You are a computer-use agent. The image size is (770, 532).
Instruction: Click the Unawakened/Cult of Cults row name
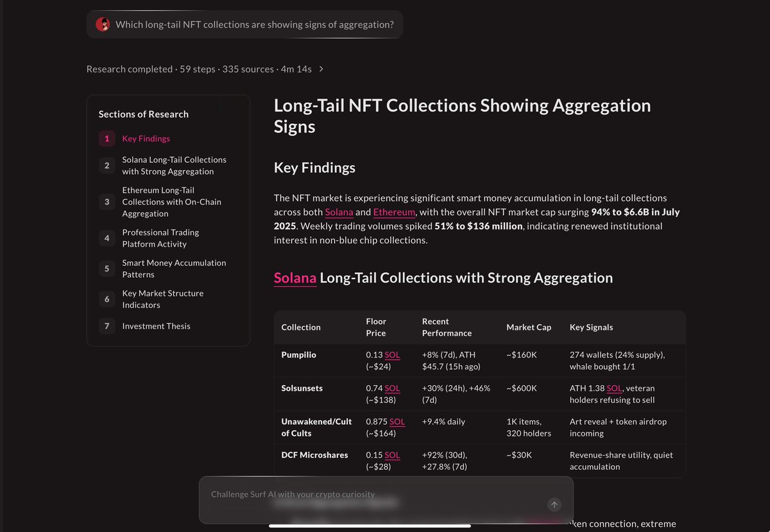pos(317,427)
